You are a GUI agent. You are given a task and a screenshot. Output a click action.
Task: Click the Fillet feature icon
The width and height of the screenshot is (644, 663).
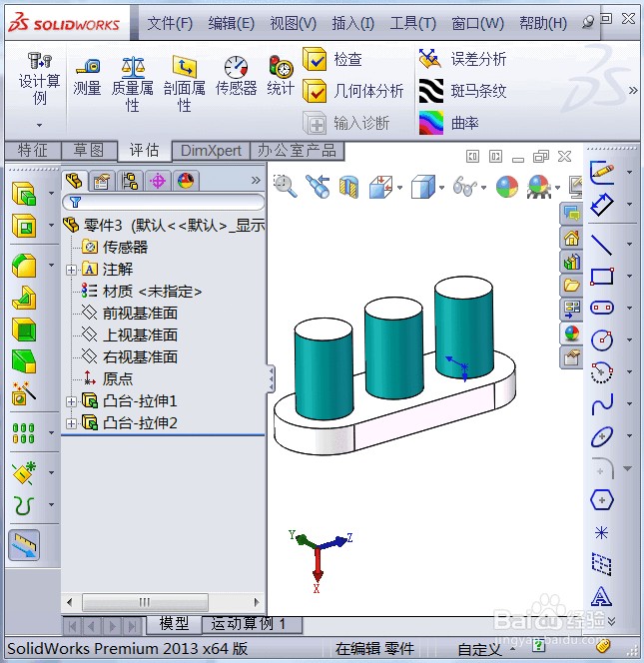(x=24, y=266)
